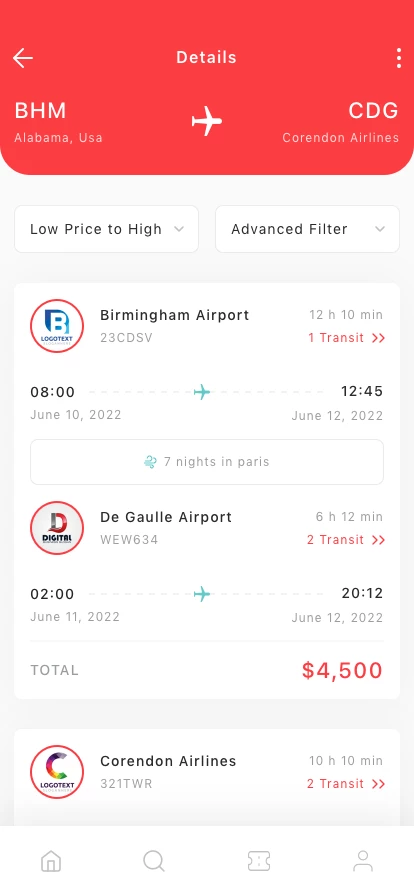414x896 pixels.
Task: Expand 1 Transit details for Birmingham Airport
Action: [x=346, y=338]
